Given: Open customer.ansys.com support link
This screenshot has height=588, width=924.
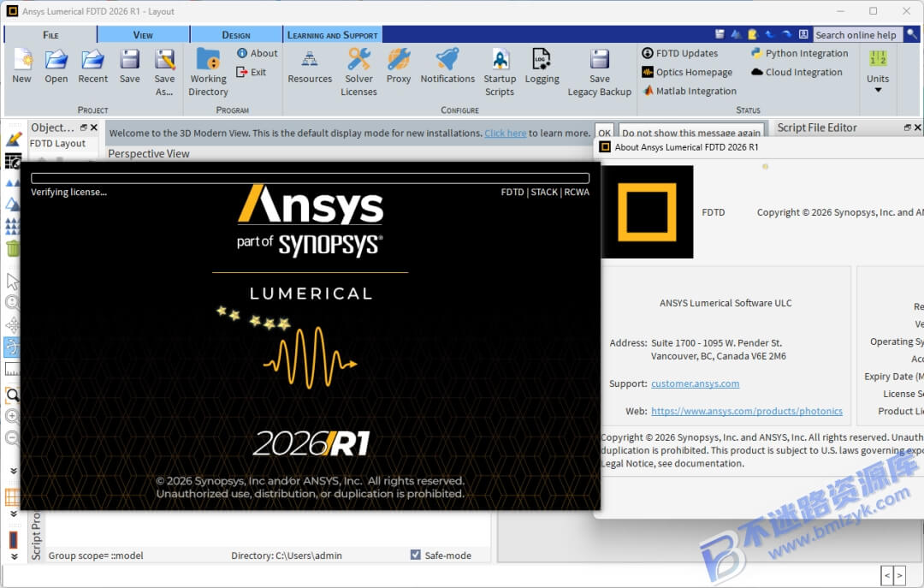Looking at the screenshot, I should point(695,383).
